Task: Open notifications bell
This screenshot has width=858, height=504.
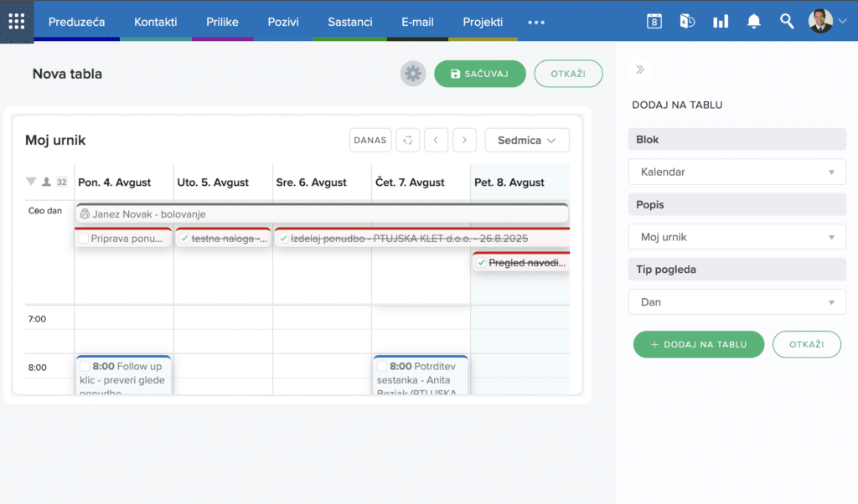Action: (753, 22)
